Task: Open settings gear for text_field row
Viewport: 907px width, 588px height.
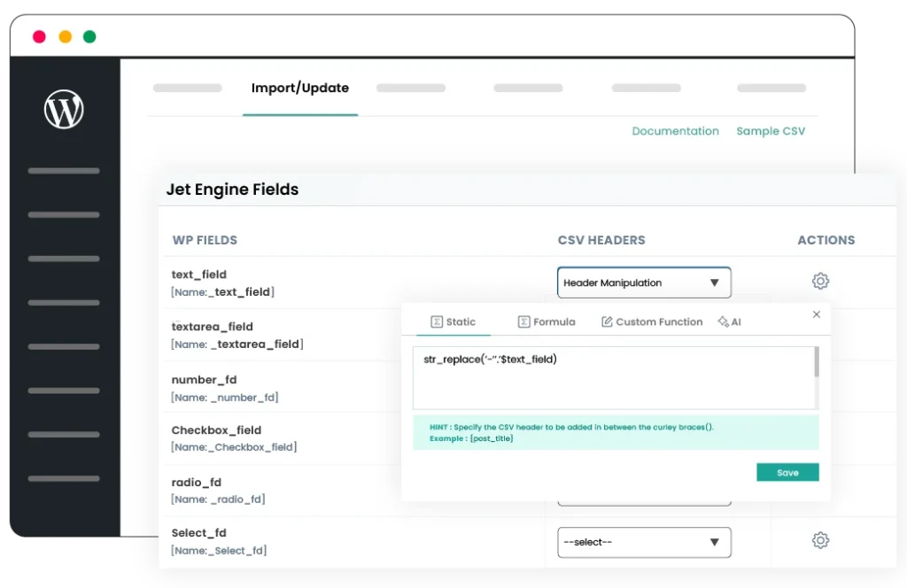Action: [820, 280]
